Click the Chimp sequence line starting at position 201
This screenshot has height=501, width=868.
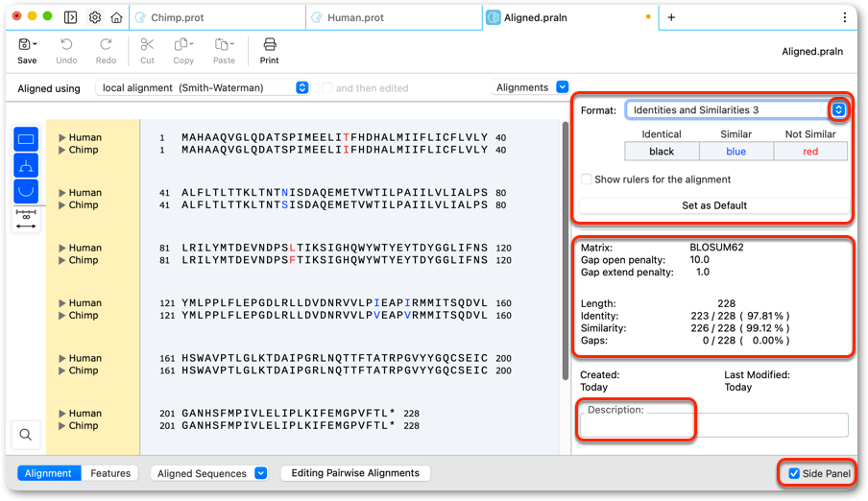[x=288, y=426]
